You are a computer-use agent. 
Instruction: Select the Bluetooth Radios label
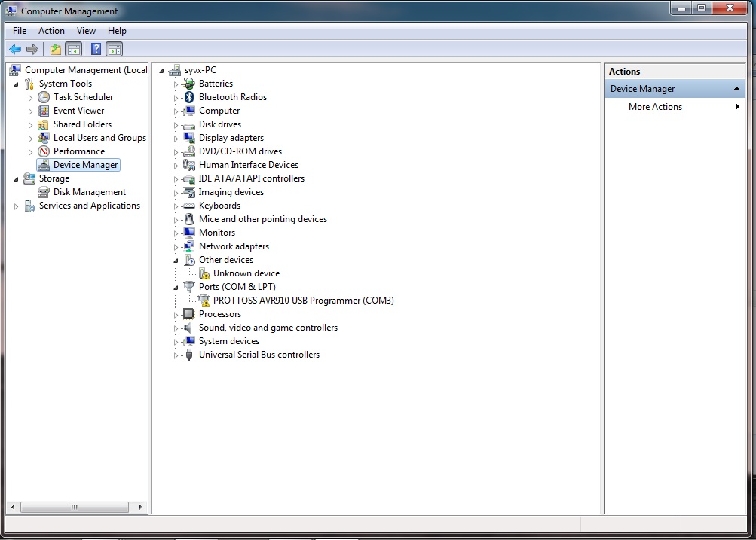coord(233,97)
